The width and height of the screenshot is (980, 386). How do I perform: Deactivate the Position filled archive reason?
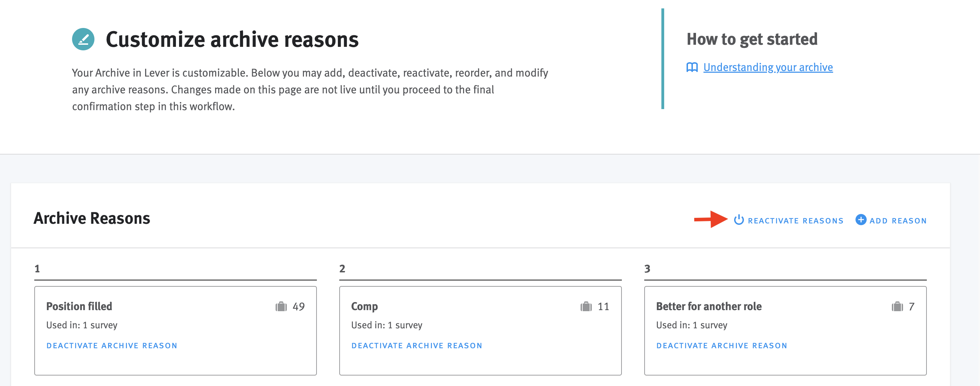pyautogui.click(x=112, y=345)
